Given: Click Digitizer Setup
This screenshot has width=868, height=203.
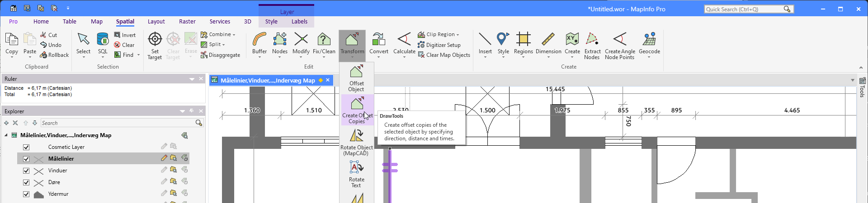Looking at the screenshot, I should tap(439, 45).
